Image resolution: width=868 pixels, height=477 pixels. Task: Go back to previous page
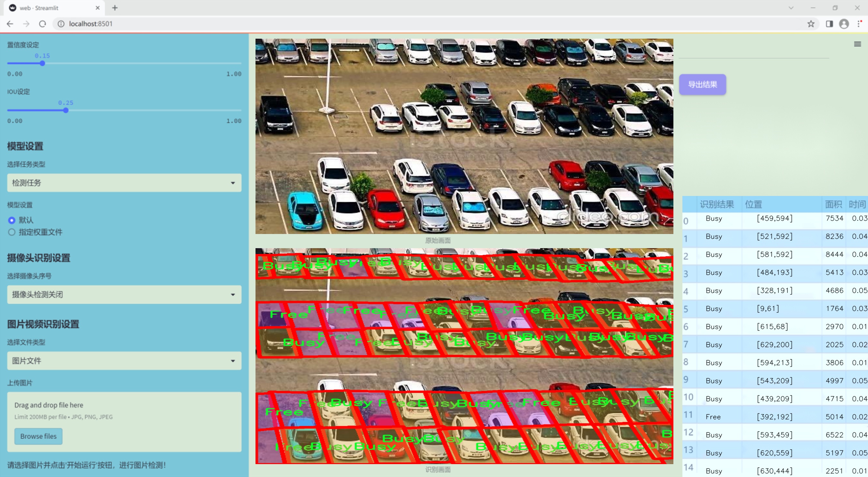10,24
